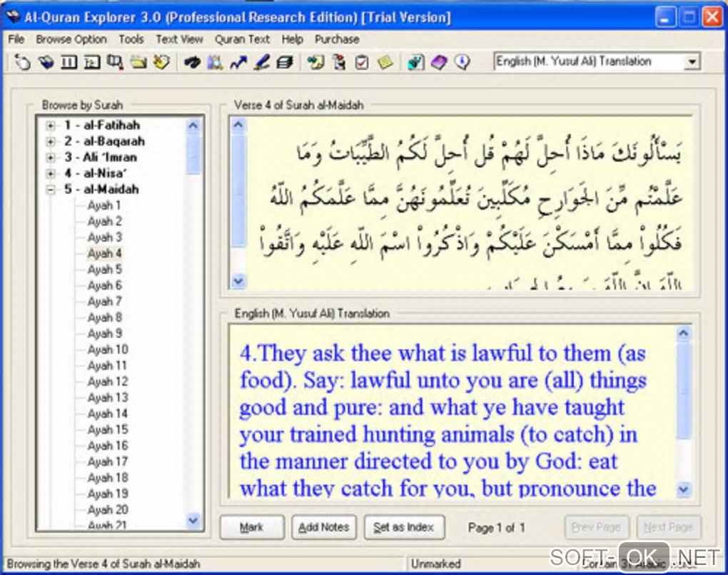
Task: Open the File menu
Action: pyautogui.click(x=16, y=39)
